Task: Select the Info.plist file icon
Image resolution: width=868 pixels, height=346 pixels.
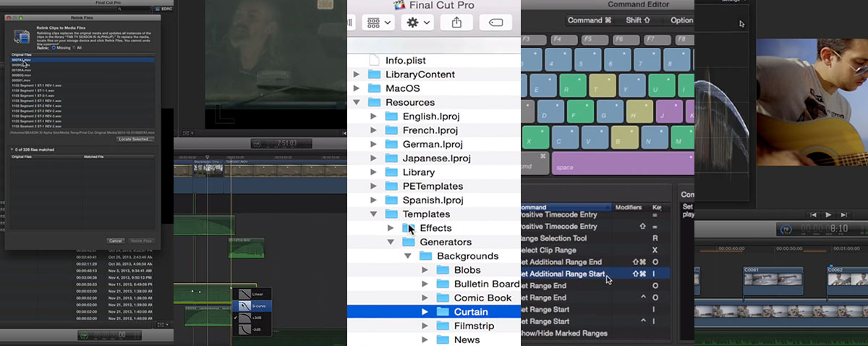Action: point(374,60)
